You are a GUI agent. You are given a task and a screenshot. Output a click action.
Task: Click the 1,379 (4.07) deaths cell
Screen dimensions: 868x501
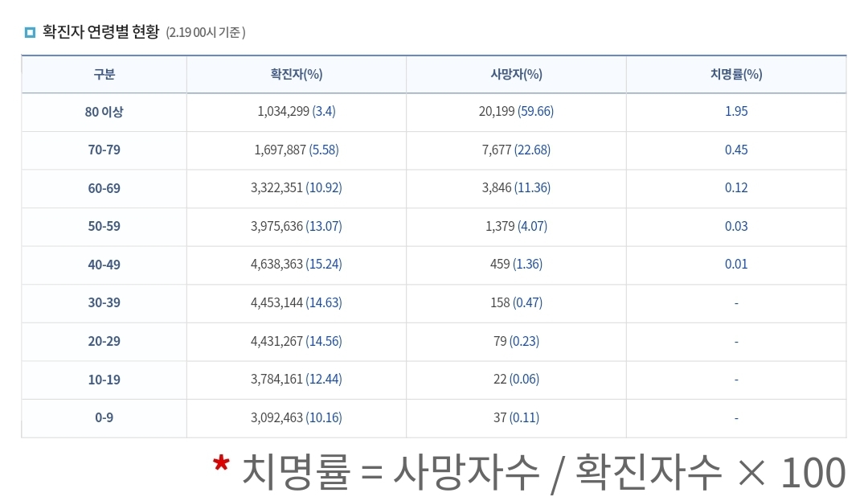[x=516, y=227]
